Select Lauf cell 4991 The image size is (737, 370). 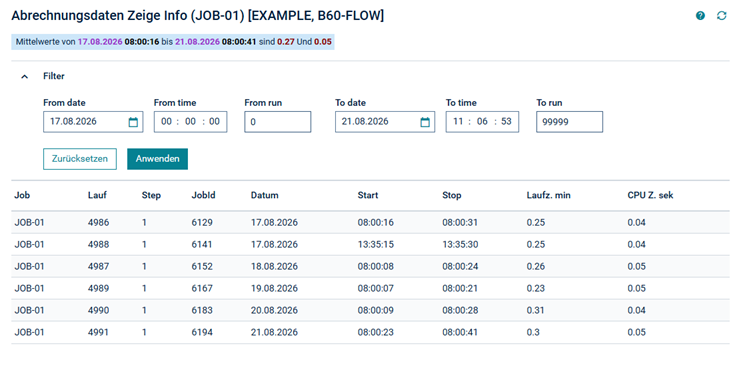[x=98, y=332]
